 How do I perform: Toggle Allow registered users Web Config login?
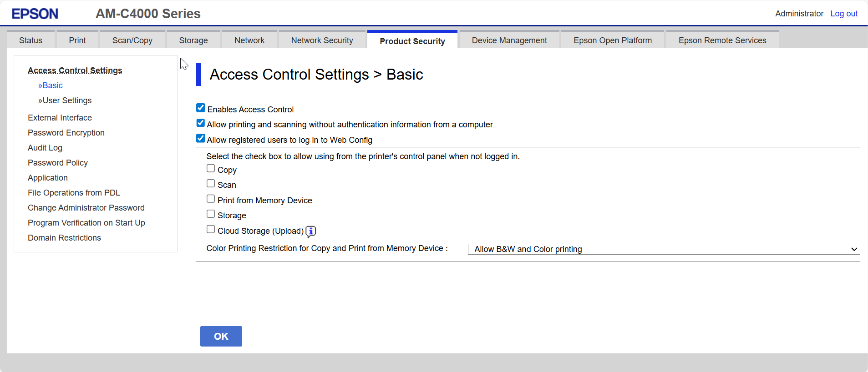coord(201,138)
